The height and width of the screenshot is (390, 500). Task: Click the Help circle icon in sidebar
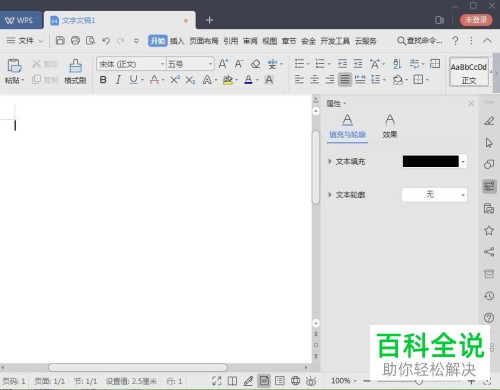pos(489,318)
